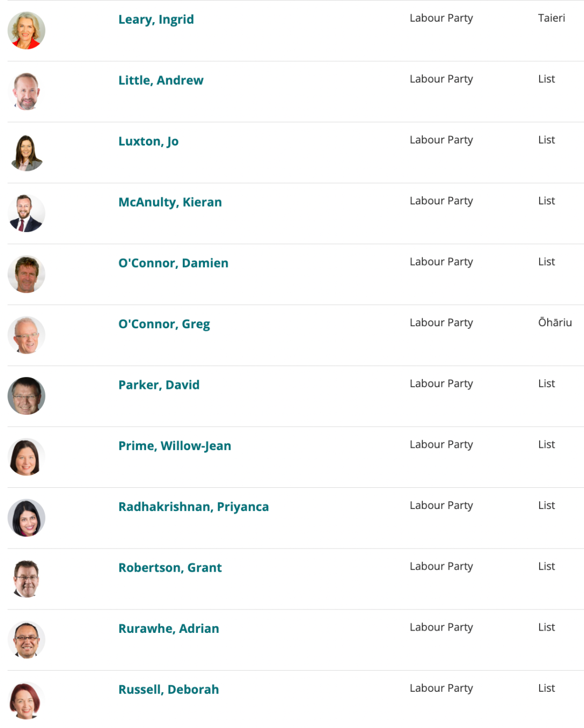Click Willow-Jean Prime's profile picture
This screenshot has width=584, height=728.
pos(26,457)
